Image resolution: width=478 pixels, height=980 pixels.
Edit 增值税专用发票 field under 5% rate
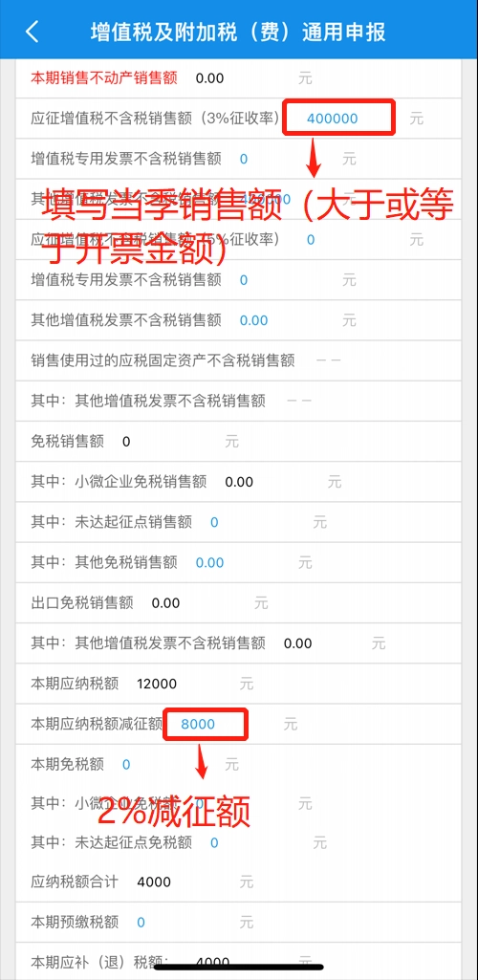[x=244, y=280]
